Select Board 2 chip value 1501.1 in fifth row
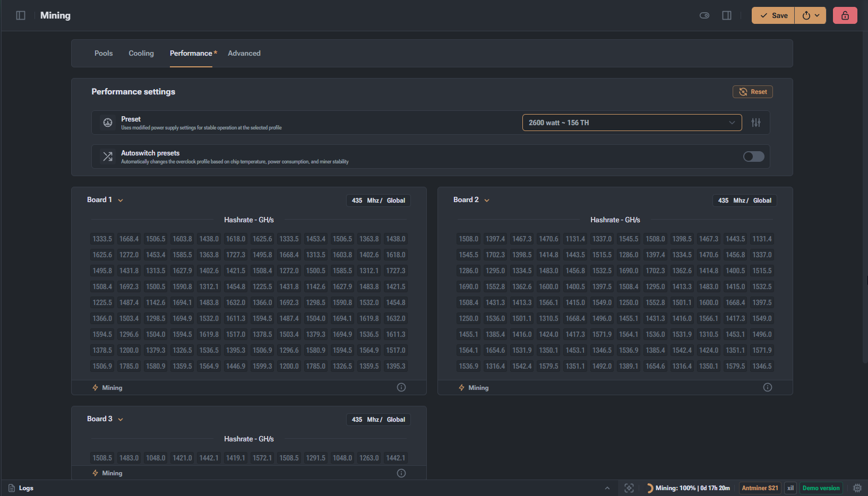Viewport: 868px width, 496px height. point(682,302)
